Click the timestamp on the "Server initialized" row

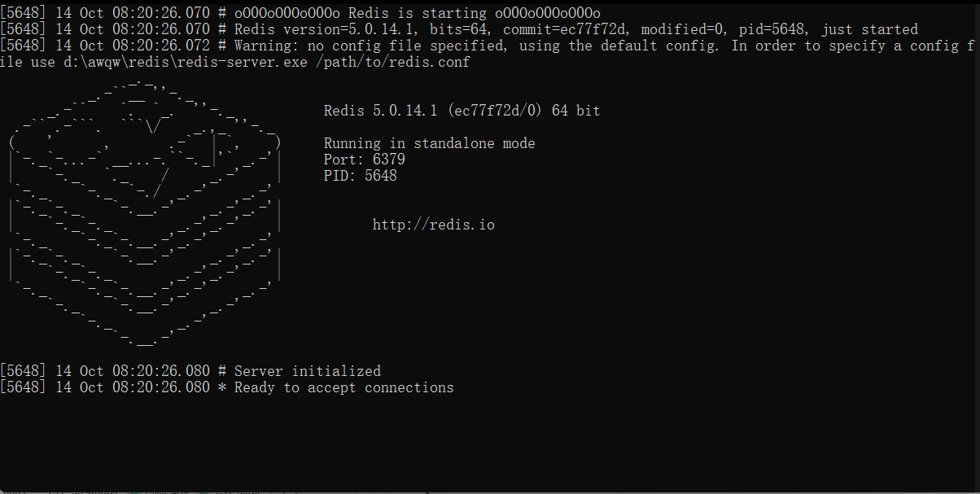coord(161,371)
